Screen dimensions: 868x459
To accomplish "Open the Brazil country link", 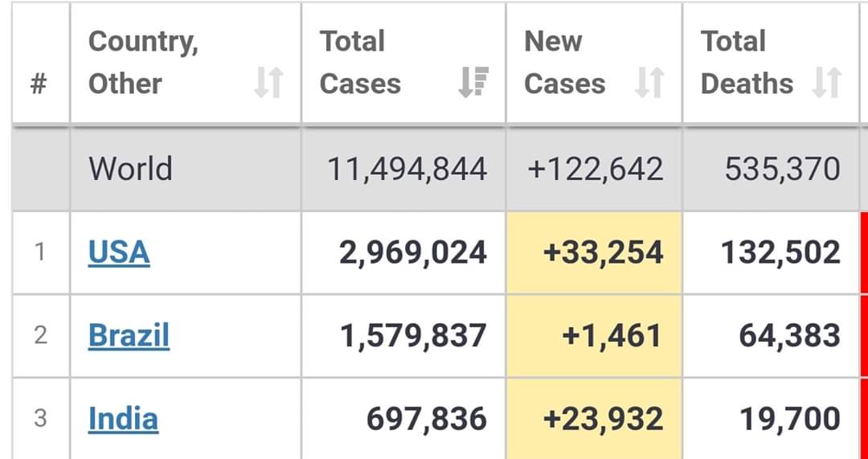I will point(129,335).
